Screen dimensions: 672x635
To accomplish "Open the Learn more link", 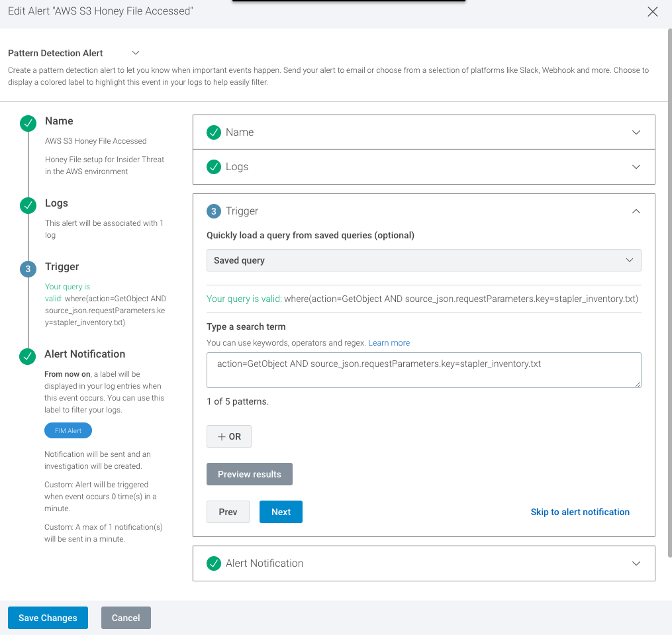I will click(389, 343).
